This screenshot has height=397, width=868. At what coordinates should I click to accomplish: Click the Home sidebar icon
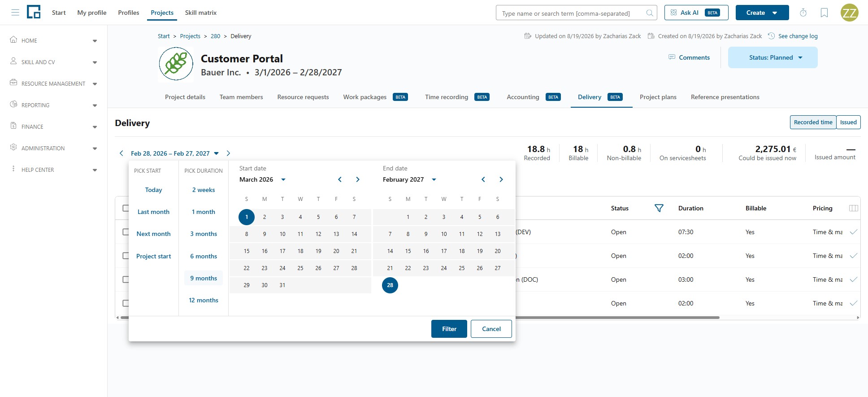(x=13, y=39)
